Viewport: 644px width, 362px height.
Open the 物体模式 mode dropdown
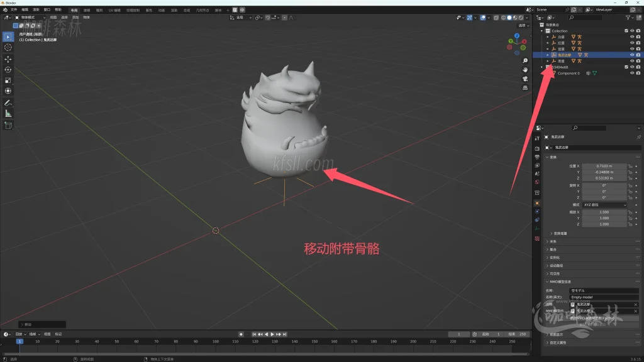(x=32, y=18)
